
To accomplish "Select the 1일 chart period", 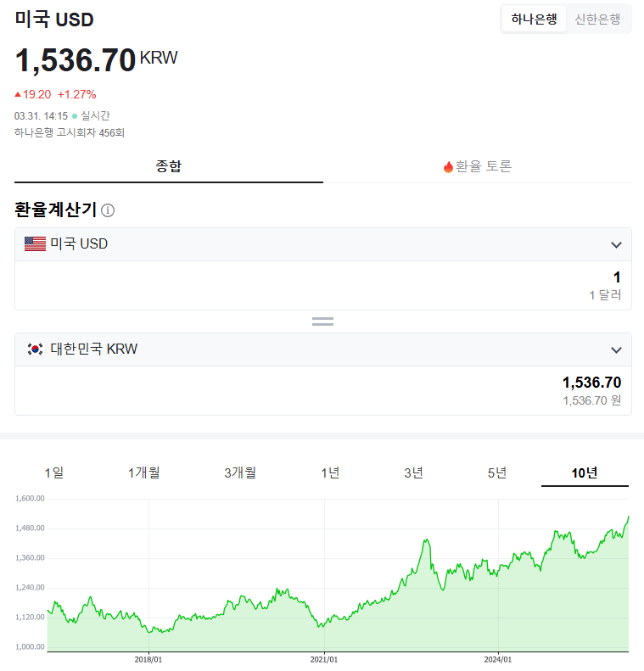I will pos(54,472).
